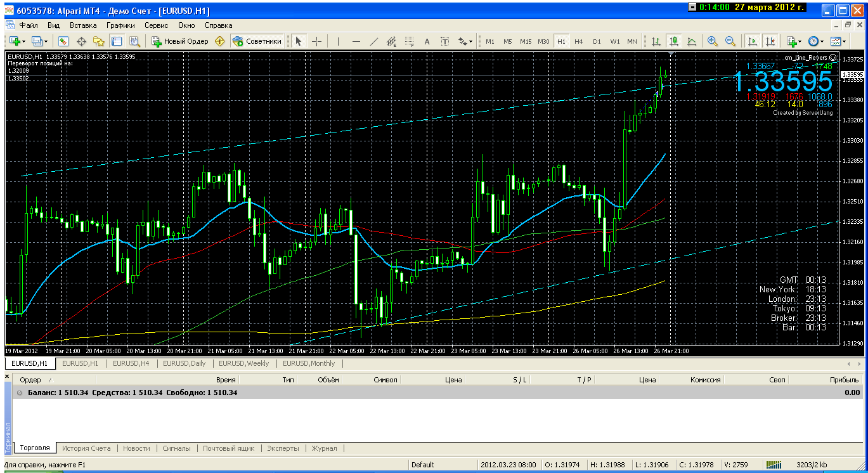Click the Zoom Out magnifier icon

tap(730, 41)
